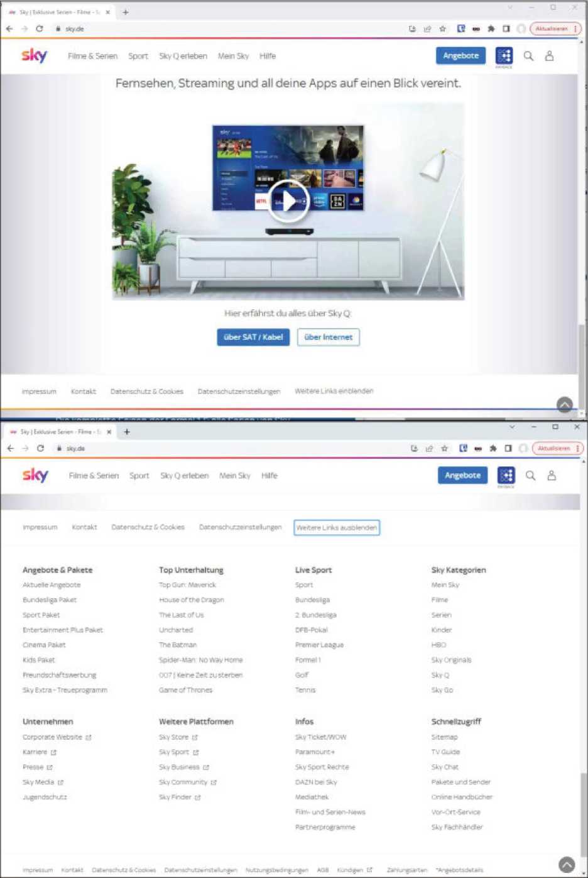Open Sky Q erleben menu in the upper window

pyautogui.click(x=183, y=56)
